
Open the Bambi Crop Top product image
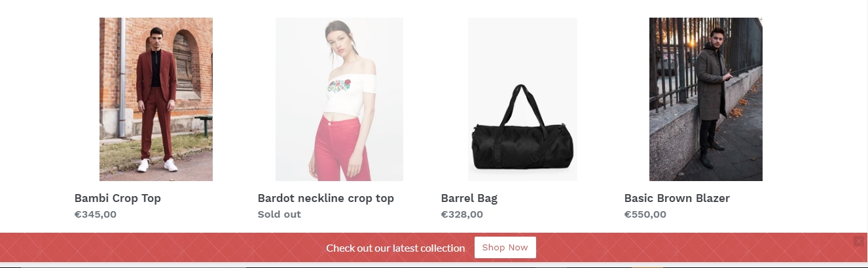tap(156, 99)
